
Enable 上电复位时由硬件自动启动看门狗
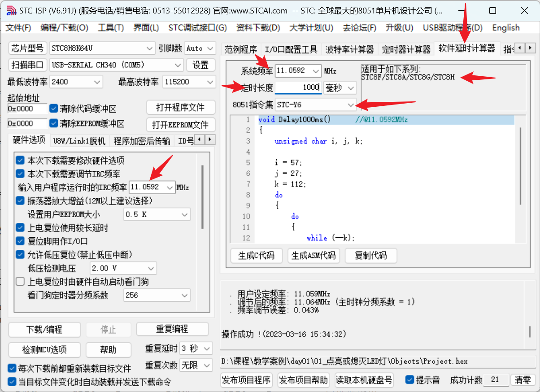click(x=20, y=282)
